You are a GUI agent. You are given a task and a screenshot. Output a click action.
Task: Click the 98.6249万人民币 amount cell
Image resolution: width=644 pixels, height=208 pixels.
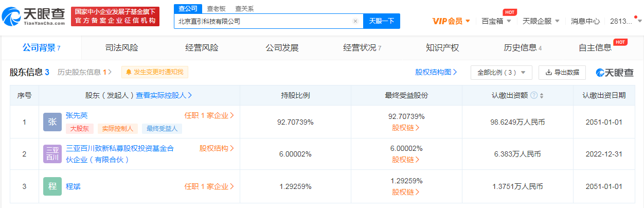pos(517,122)
